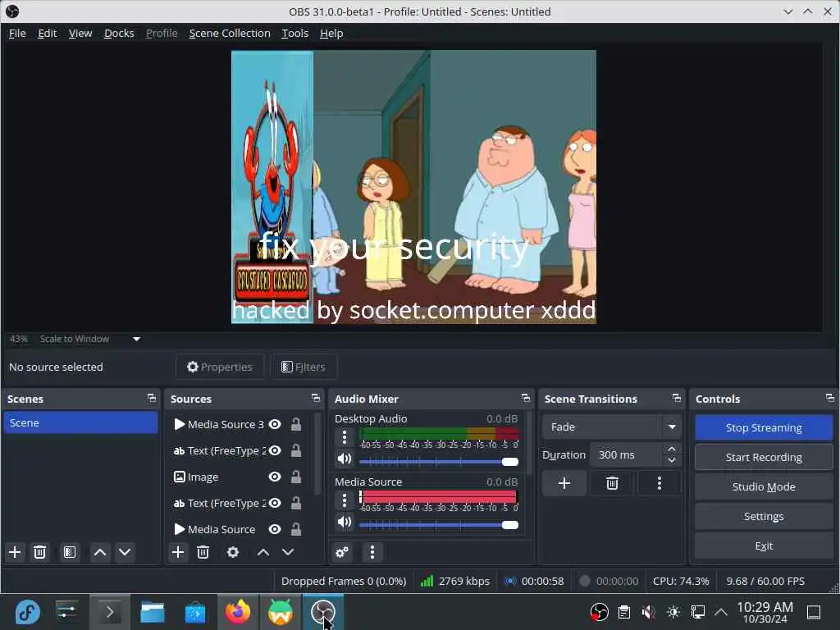
Task: Open Firefox from the taskbar
Action: pos(238,612)
